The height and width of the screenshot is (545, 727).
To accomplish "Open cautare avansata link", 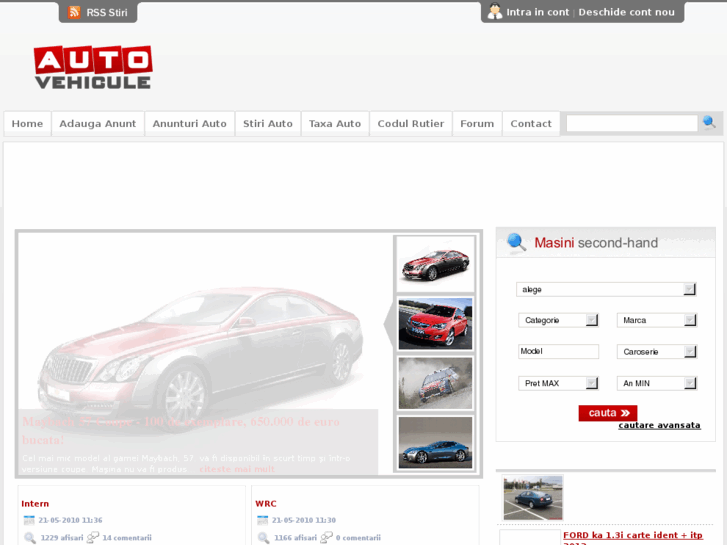I will tap(659, 425).
